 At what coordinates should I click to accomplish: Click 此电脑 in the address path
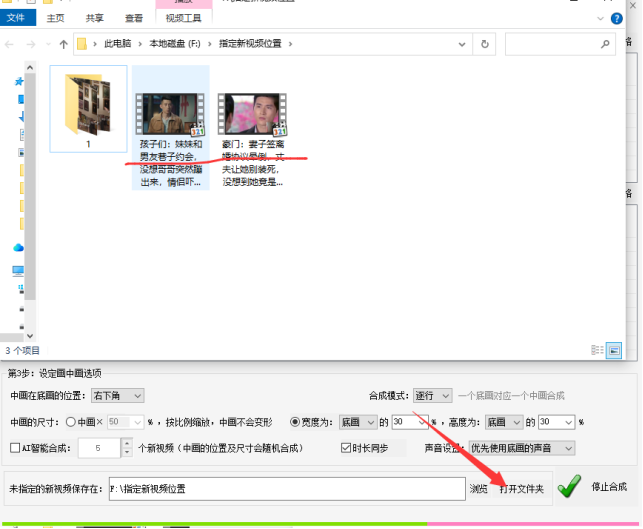(117, 43)
